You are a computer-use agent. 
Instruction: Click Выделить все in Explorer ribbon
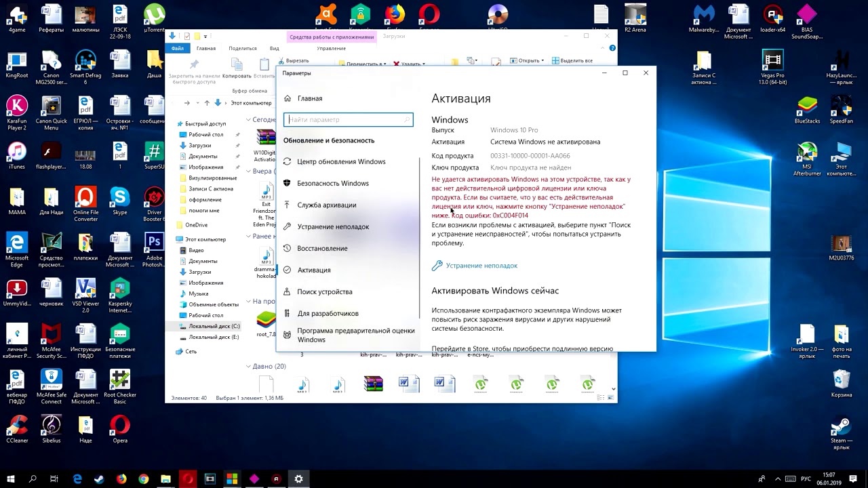pyautogui.click(x=572, y=60)
